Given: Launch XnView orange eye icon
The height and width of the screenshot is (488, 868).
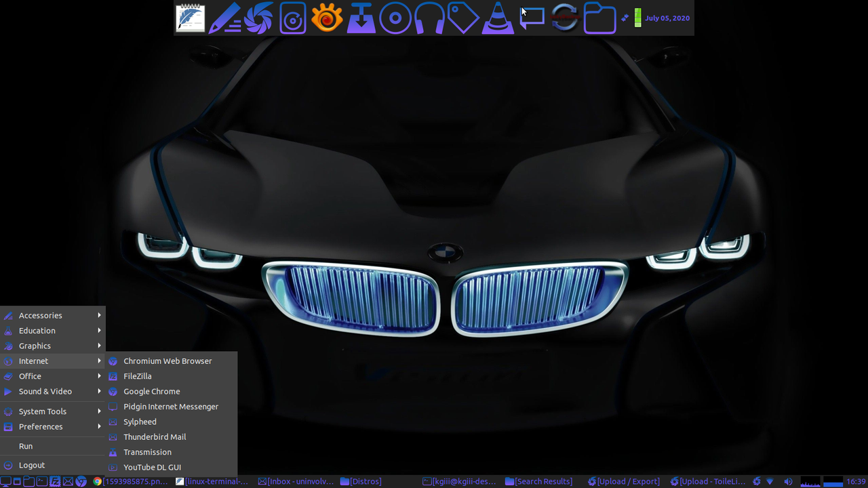Looking at the screenshot, I should 327,18.
